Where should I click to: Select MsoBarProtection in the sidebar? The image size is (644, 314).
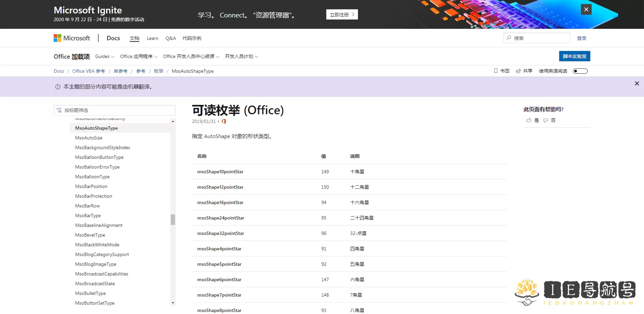pos(94,196)
